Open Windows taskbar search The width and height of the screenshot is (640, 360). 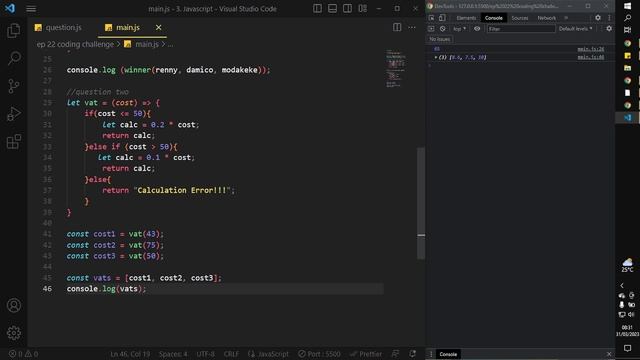tap(627, 18)
